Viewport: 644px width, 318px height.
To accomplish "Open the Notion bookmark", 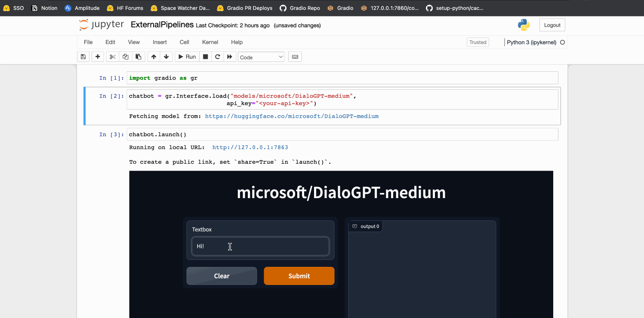I will point(45,8).
